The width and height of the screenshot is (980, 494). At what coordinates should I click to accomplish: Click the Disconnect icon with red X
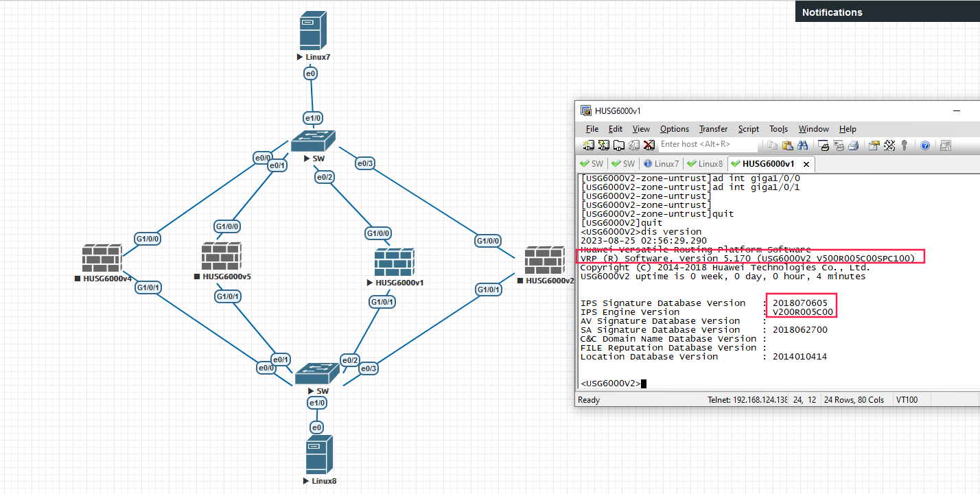click(649, 145)
